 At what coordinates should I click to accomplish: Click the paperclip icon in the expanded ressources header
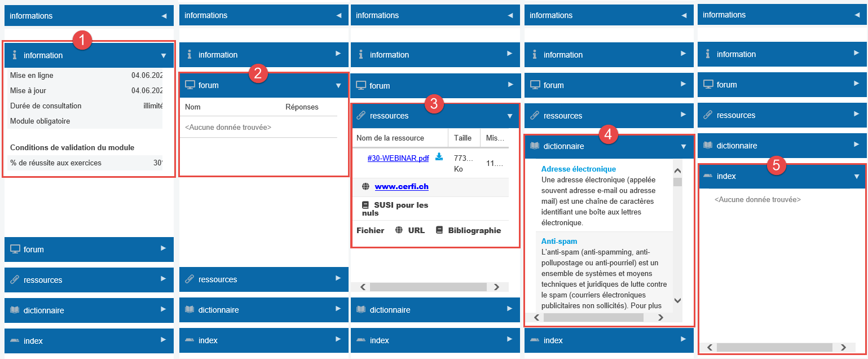(361, 116)
